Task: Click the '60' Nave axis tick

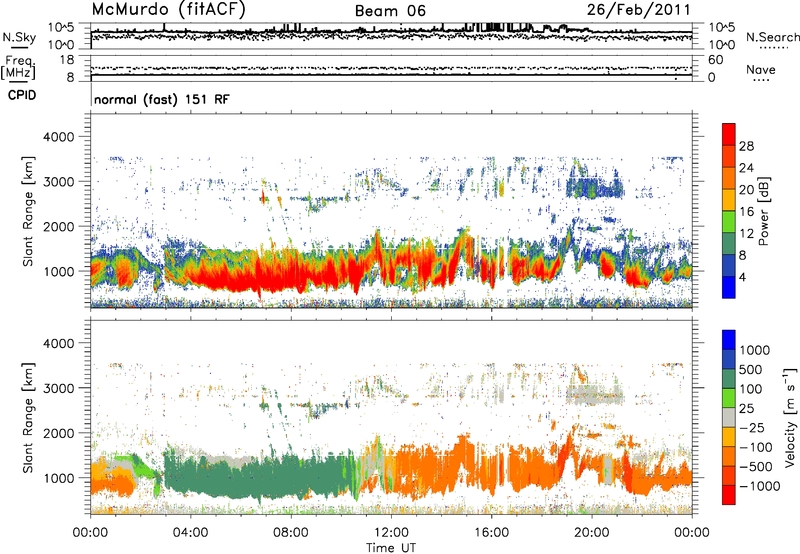Action: (715, 60)
